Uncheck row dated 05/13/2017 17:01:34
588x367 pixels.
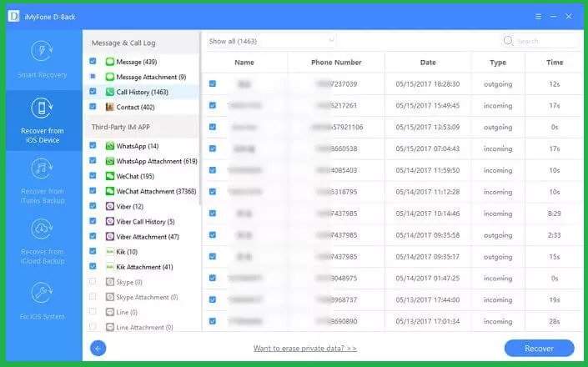click(213, 321)
